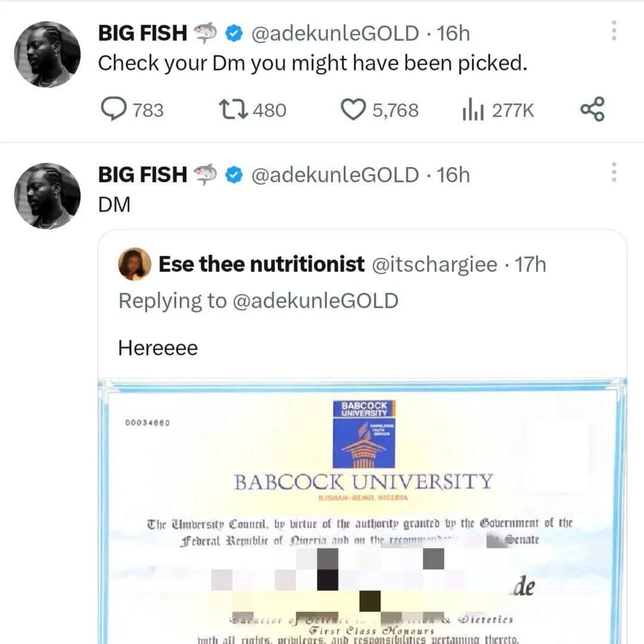The width and height of the screenshot is (644, 644).
Task: Open three-dot menu on first tweet
Action: point(614,30)
